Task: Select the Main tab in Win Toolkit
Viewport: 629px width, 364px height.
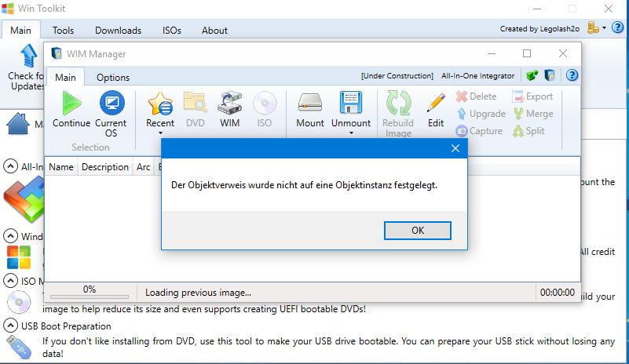Action: [x=21, y=30]
